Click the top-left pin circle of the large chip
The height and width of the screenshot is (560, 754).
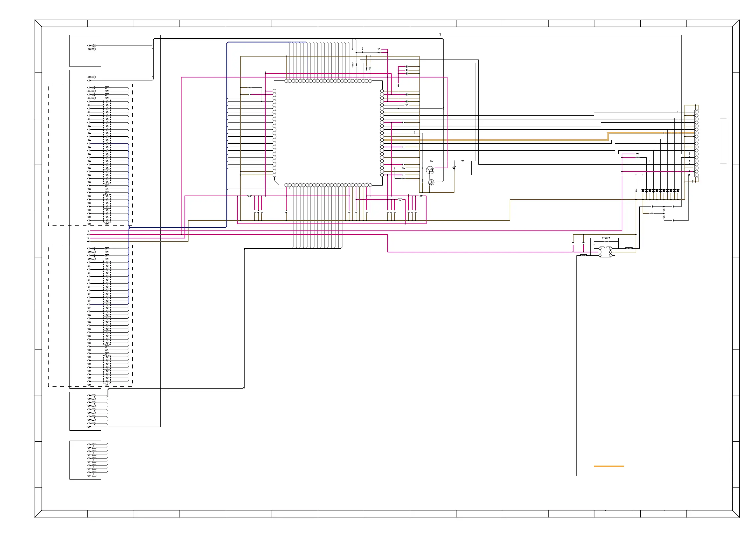[286, 81]
